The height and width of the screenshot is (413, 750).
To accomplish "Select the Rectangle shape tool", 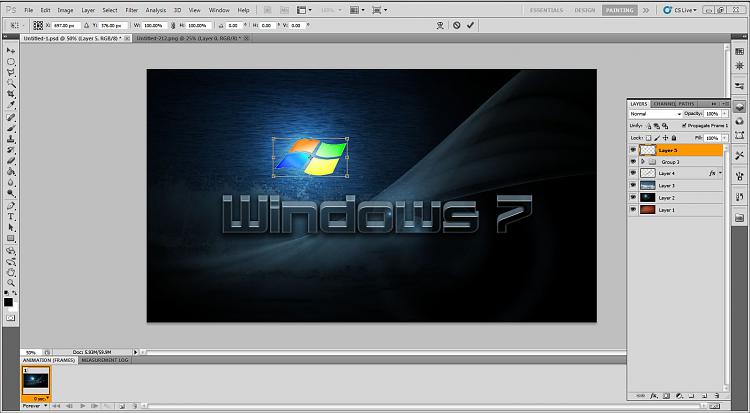I will [x=11, y=238].
